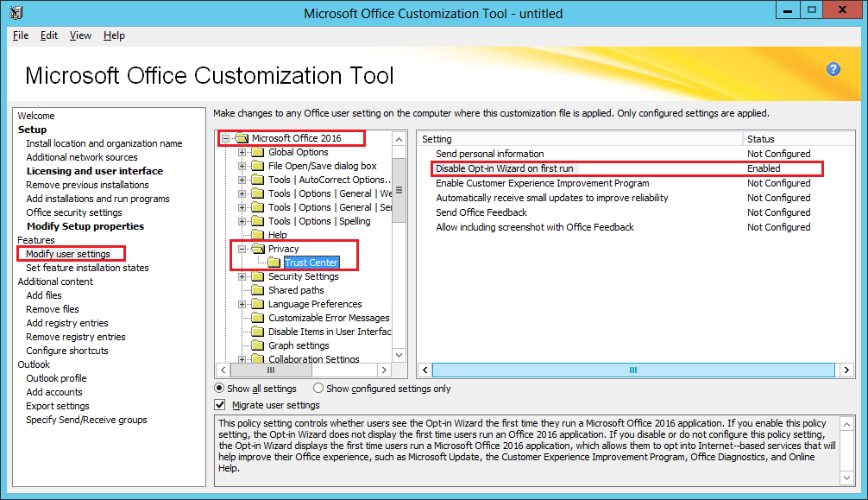Click the folder tree scroll right arrow
The width and height of the screenshot is (868, 500).
coord(384,370)
